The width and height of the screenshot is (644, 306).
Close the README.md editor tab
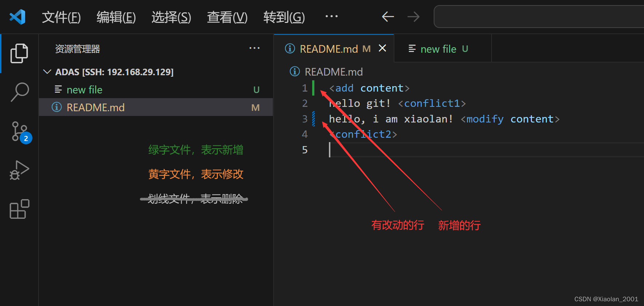382,48
